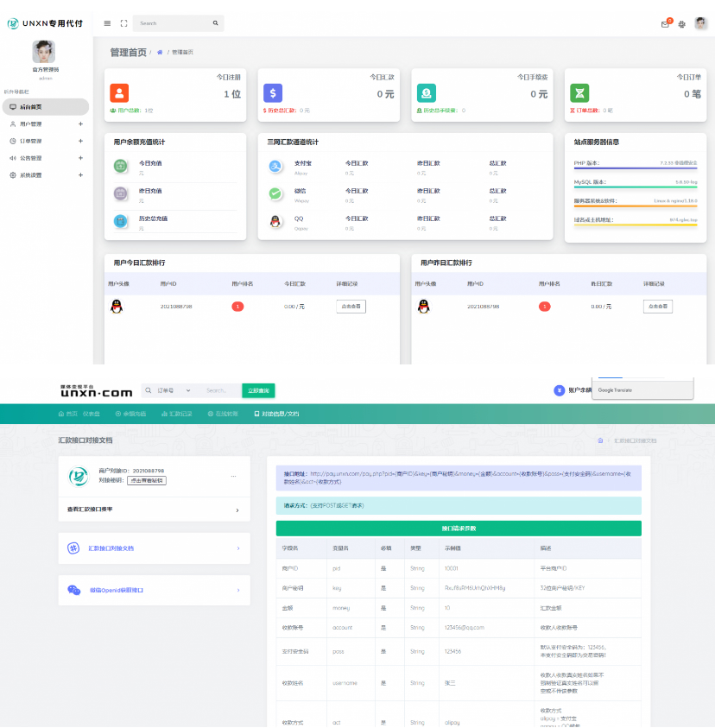Click the search magnifier icon in top bar

[215, 23]
